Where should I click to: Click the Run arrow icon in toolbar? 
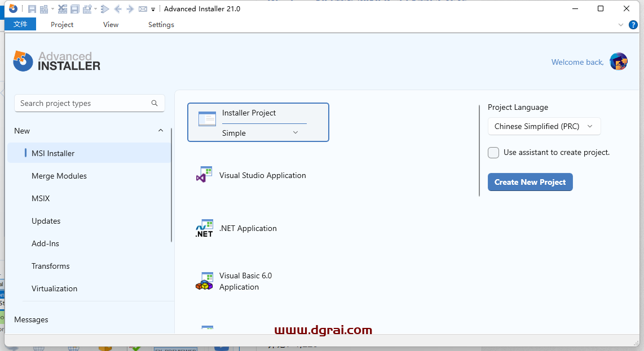[105, 9]
